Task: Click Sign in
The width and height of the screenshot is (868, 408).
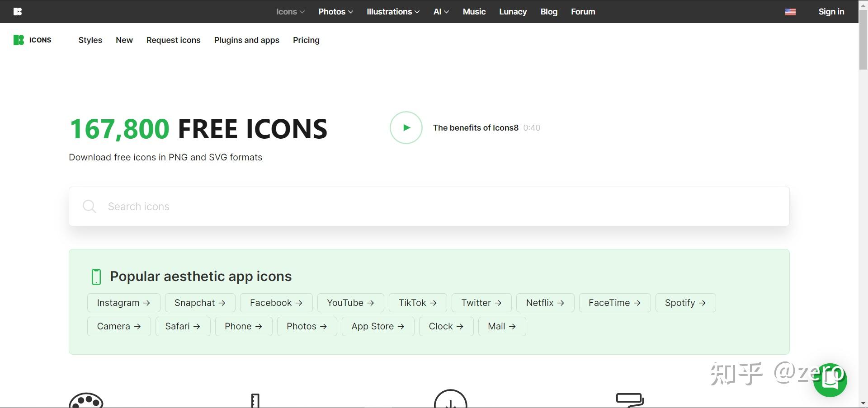Action: pos(831,12)
